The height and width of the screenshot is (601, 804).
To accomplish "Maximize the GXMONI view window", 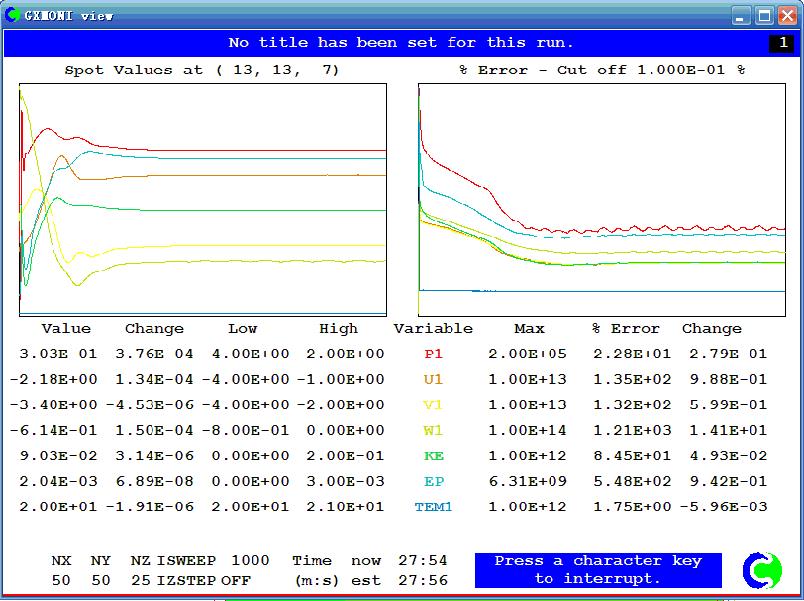I will coord(764,15).
